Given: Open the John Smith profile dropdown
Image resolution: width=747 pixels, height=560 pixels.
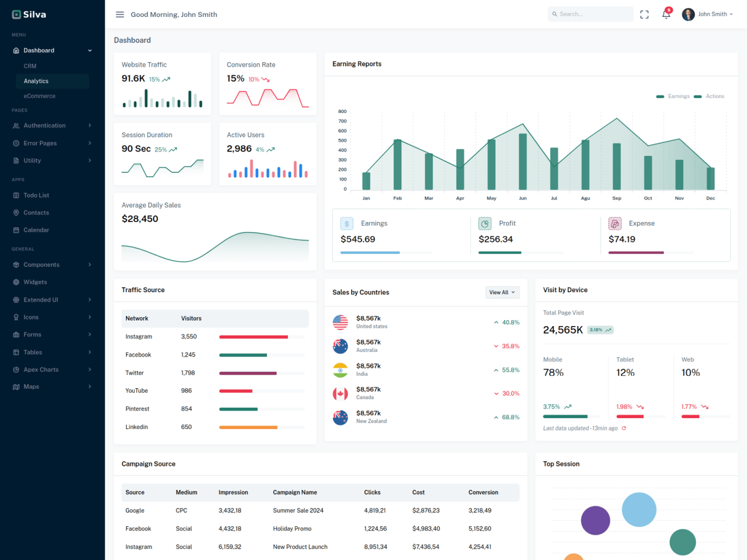Looking at the screenshot, I should pos(707,14).
